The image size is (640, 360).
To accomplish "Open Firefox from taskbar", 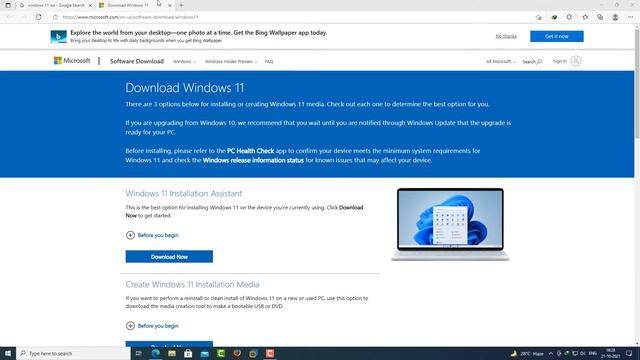I will pyautogui.click(x=237, y=353).
